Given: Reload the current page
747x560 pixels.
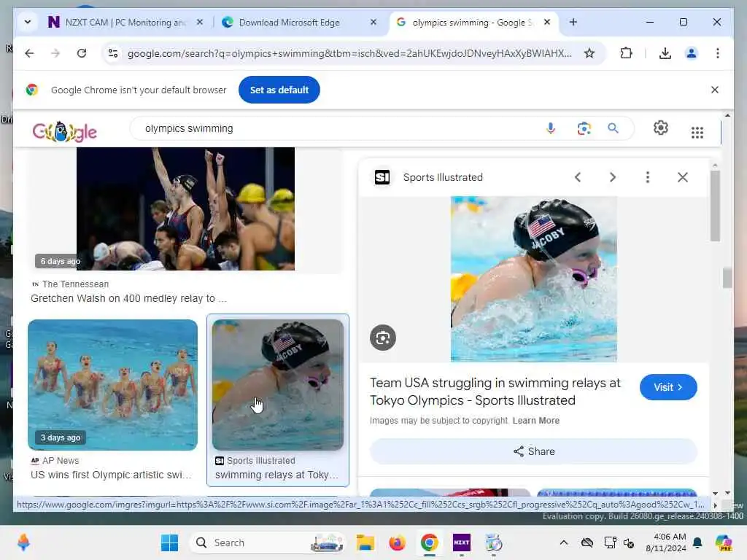Looking at the screenshot, I should coord(82,53).
